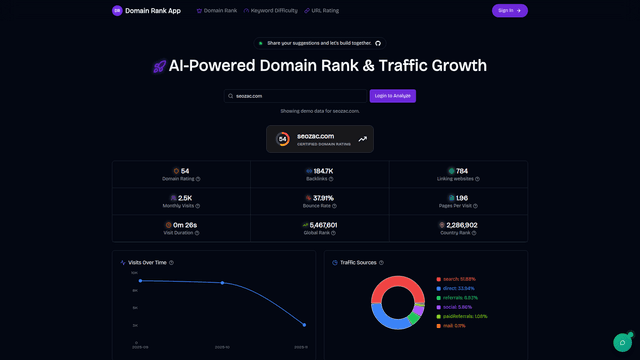The height and width of the screenshot is (360, 640).
Task: Click the Share your suggestions banner text
Action: click(319, 43)
